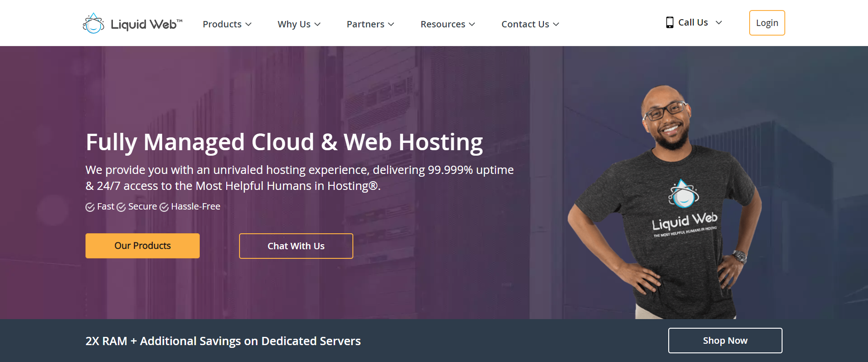
Task: Click the checkmark icon next to Fast
Action: [x=90, y=207]
